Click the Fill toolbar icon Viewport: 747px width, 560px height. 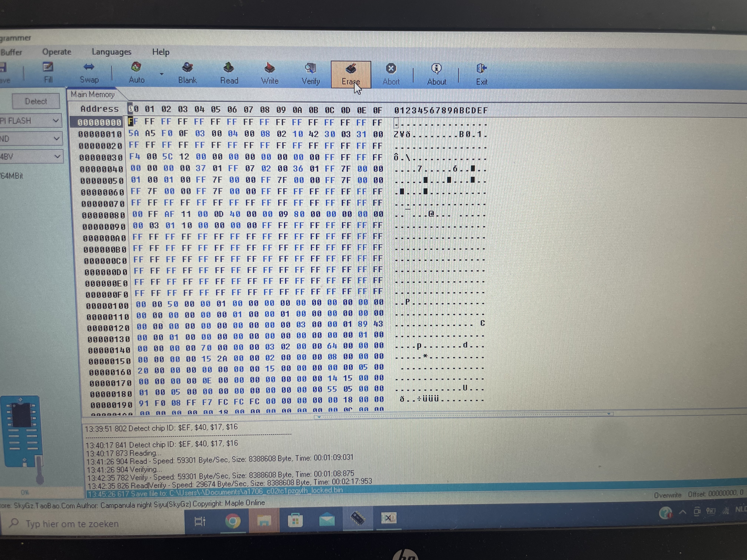pos(48,73)
